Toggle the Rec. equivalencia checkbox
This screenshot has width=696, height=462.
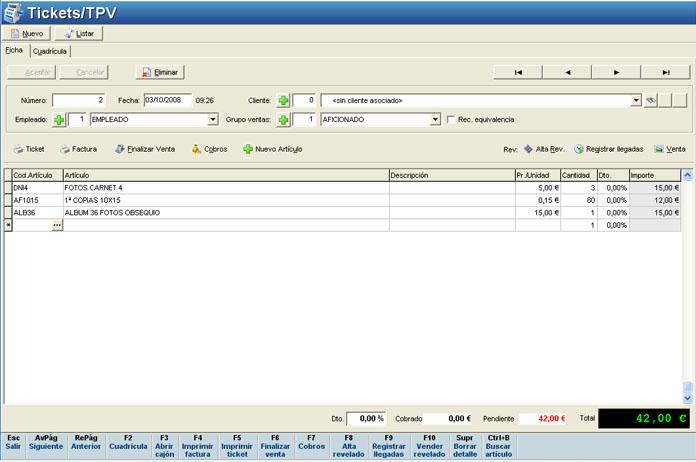click(x=451, y=120)
